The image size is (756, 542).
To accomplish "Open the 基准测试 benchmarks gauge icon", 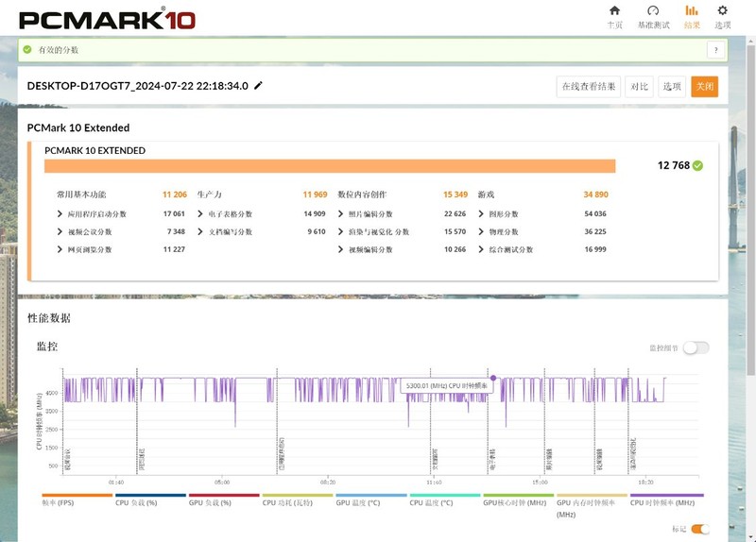I will click(x=653, y=10).
